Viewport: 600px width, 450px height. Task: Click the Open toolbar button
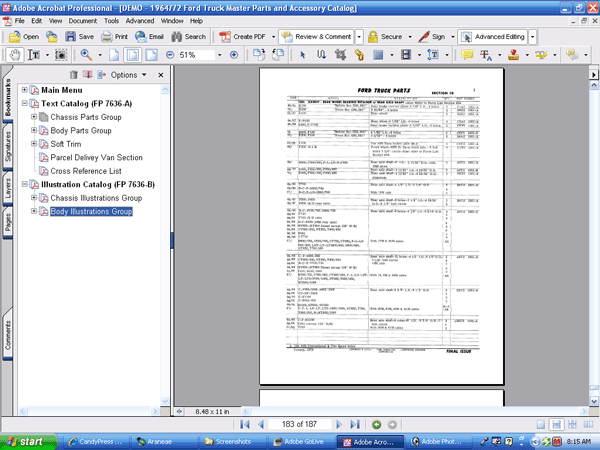point(24,37)
